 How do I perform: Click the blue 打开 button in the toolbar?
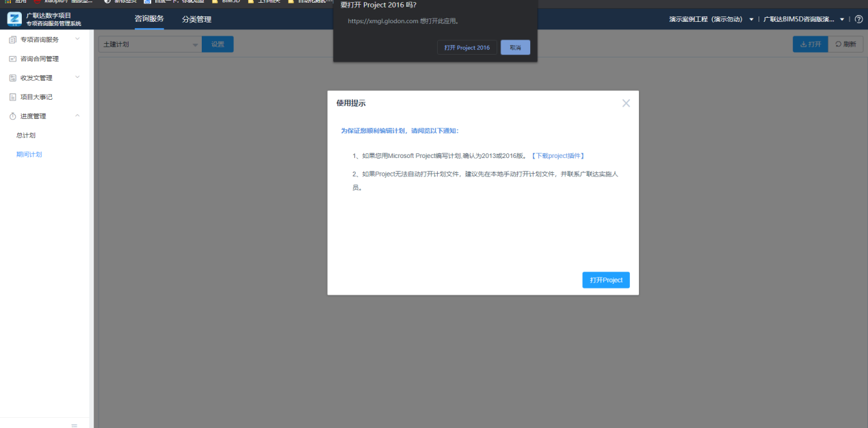[x=810, y=44]
